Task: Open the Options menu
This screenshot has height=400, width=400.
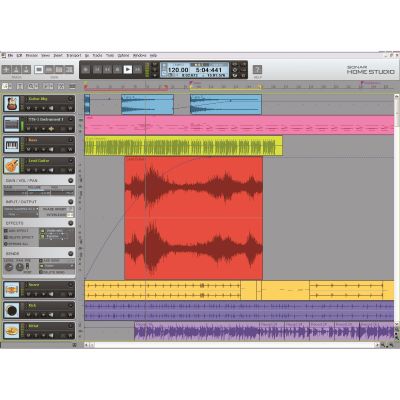Action: click(x=123, y=55)
